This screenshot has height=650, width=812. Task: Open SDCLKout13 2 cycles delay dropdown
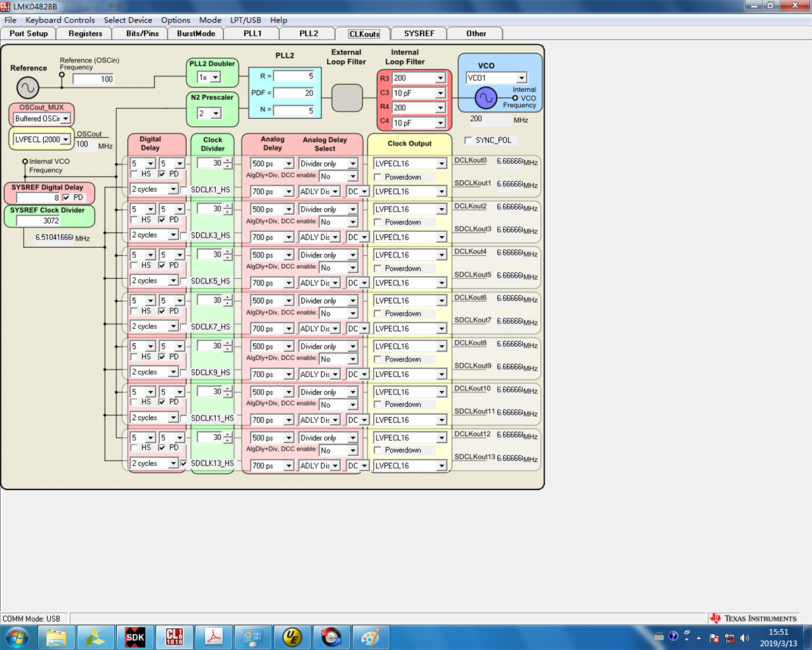[173, 464]
